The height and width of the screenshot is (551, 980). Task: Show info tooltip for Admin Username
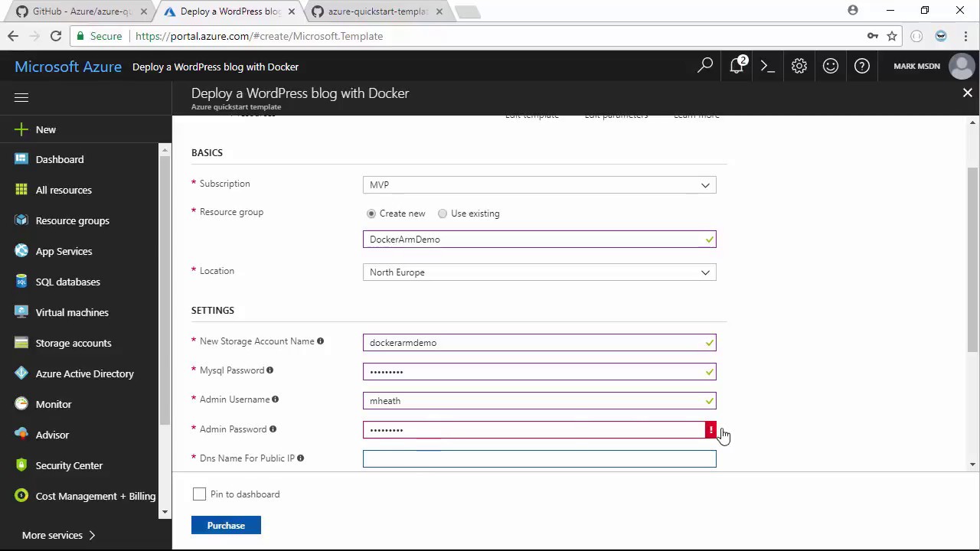click(275, 399)
